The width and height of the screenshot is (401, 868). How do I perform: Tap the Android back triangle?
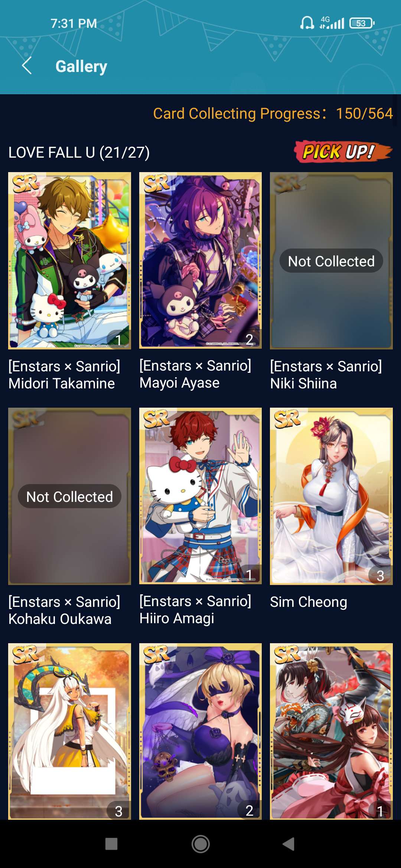288,844
